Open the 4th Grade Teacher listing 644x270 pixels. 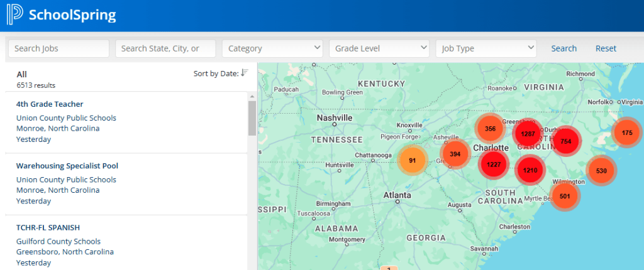point(50,104)
